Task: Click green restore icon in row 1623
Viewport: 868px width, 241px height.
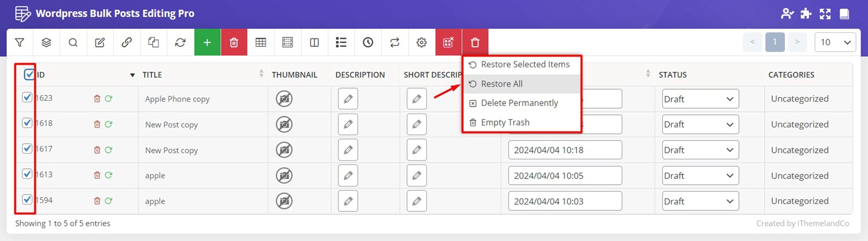Action: click(x=108, y=99)
